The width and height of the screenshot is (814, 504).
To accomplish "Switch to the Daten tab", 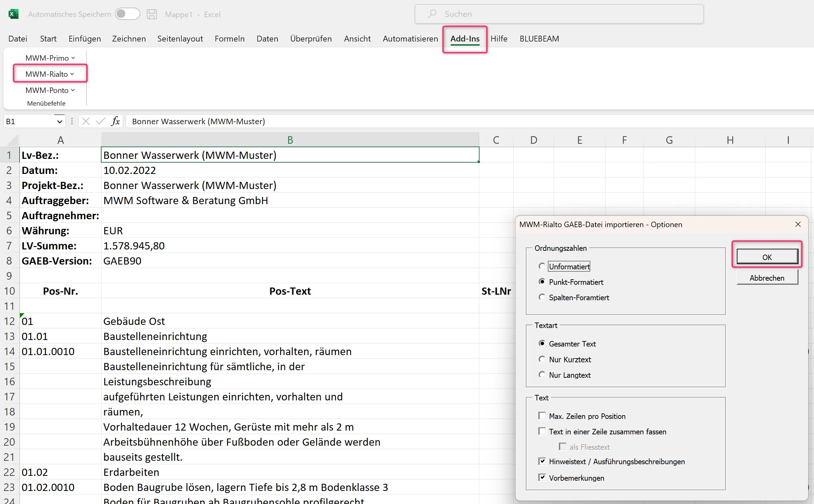I will (x=268, y=38).
